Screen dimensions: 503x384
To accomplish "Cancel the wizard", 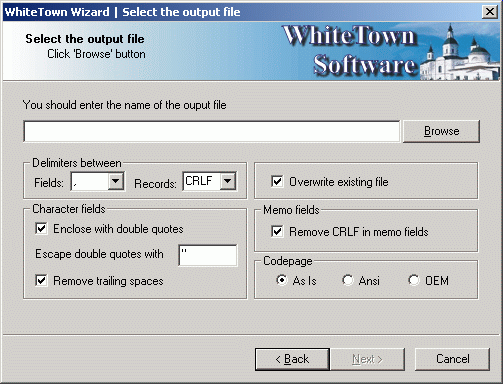I will pos(452,359).
